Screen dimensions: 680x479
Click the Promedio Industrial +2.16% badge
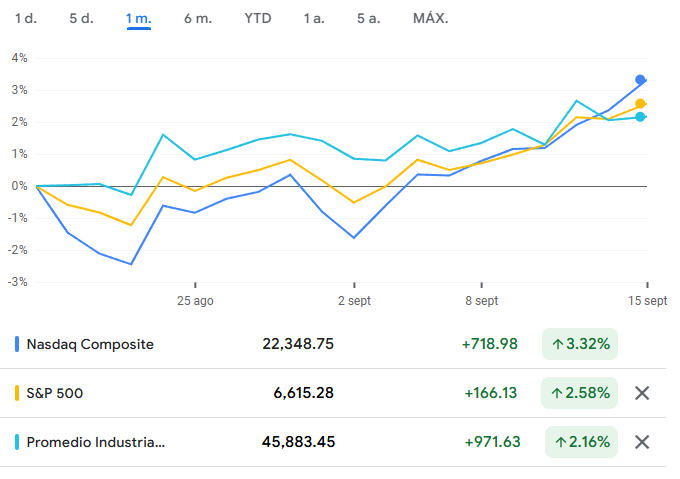581,442
